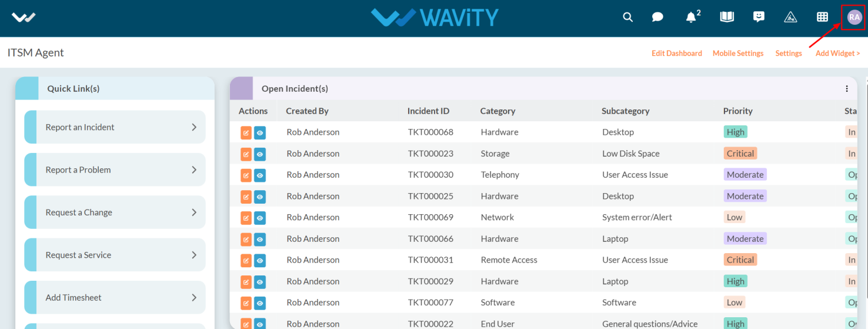View incident TKT000029 with eye icon
The width and height of the screenshot is (868, 329).
tap(260, 281)
